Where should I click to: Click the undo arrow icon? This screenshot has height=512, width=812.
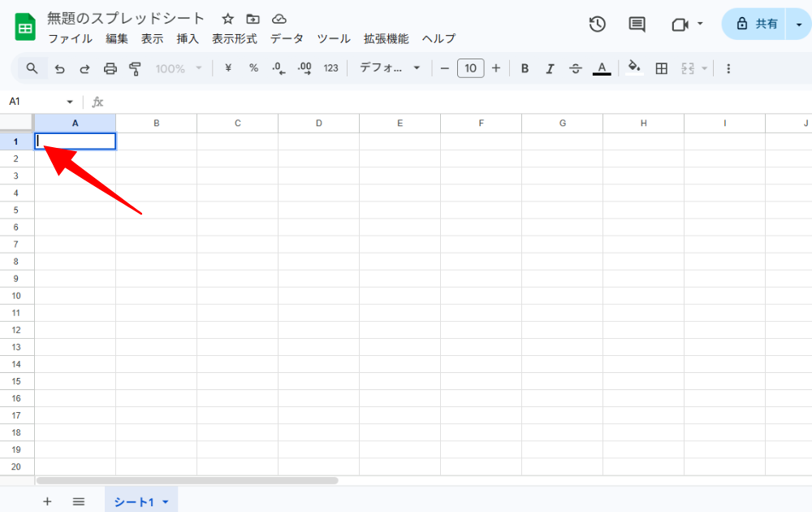59,69
